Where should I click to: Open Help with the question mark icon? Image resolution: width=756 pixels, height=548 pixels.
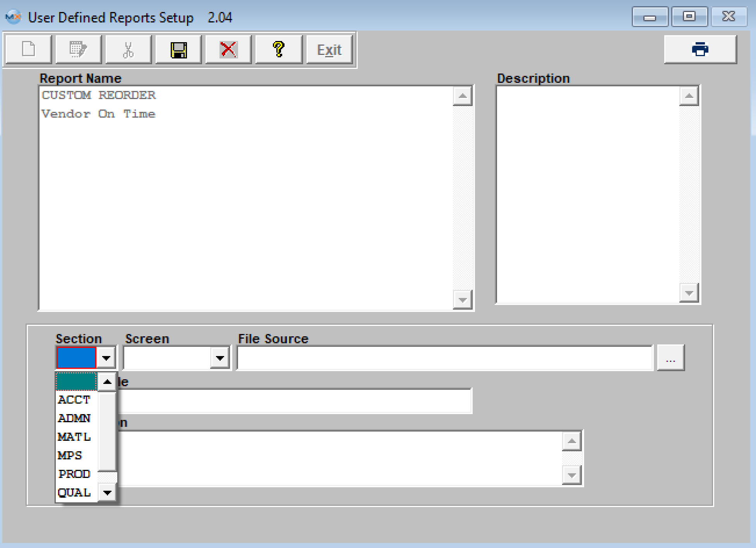(279, 50)
